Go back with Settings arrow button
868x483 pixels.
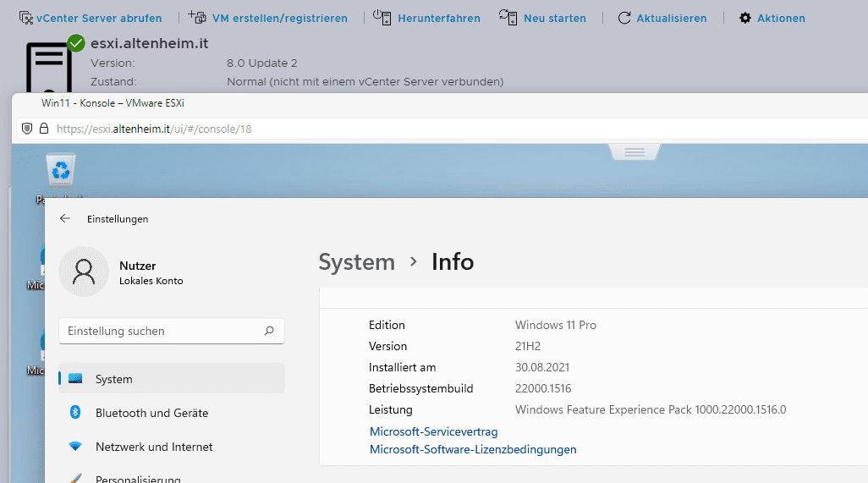coord(65,218)
